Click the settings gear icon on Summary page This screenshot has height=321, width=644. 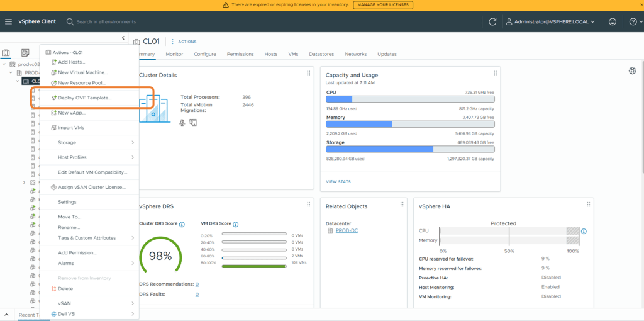(632, 70)
